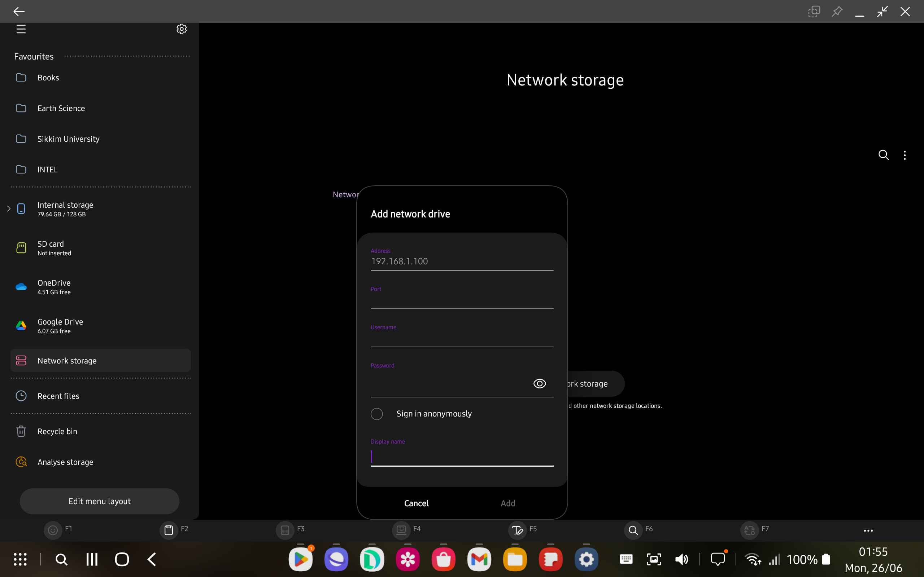
Task: Click the Recent files icon in sidebar
Action: coord(21,396)
